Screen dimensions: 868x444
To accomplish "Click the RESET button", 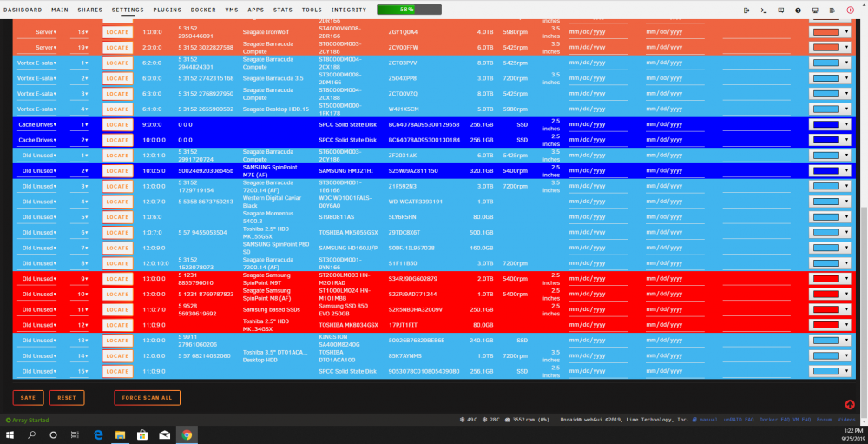I will coord(67,398).
